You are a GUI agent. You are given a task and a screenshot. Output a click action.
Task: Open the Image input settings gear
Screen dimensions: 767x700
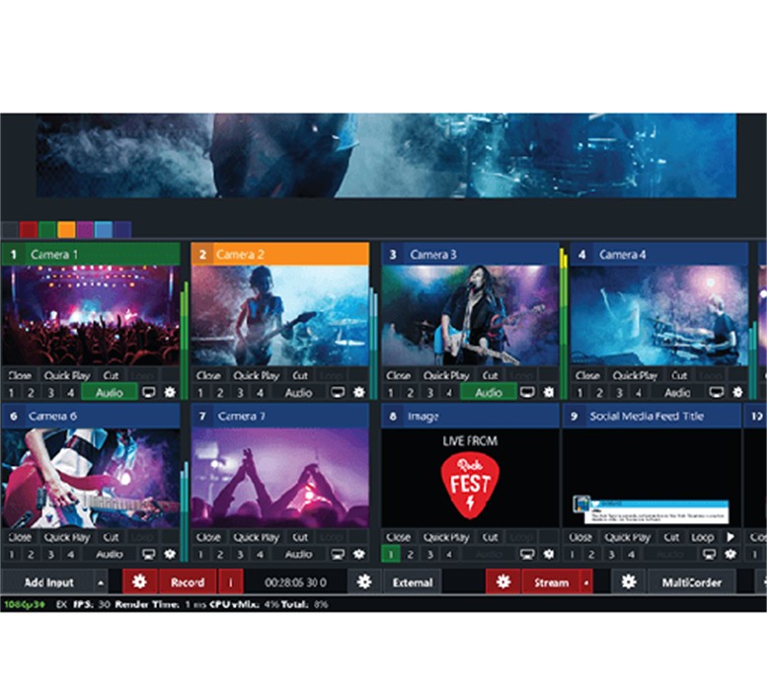(x=549, y=555)
